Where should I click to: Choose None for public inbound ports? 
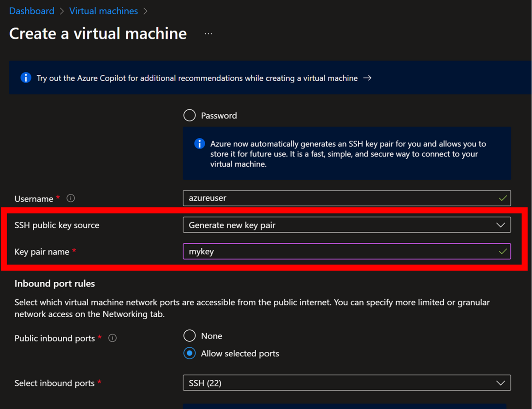[189, 335]
